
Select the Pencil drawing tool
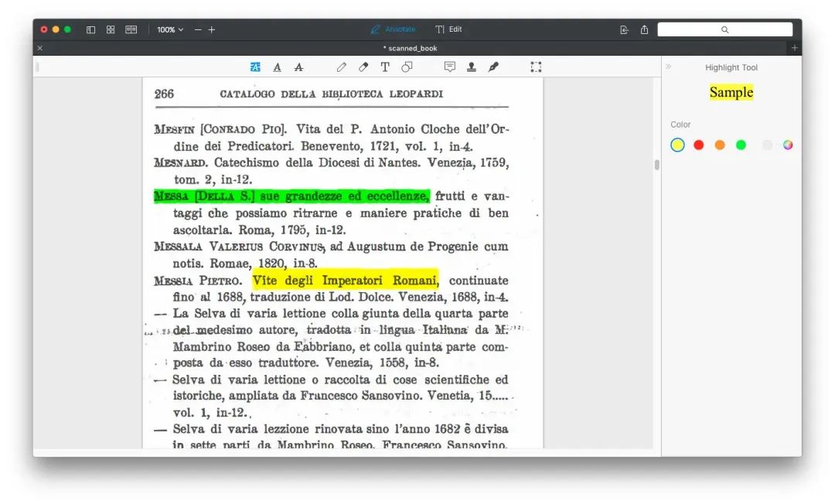click(x=342, y=67)
